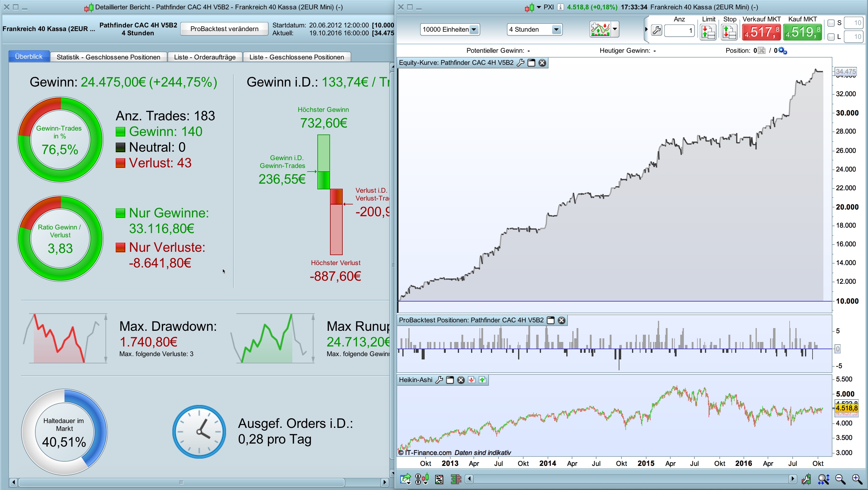Enable the S stop checkbox
This screenshot has width=868, height=490.
point(831,23)
